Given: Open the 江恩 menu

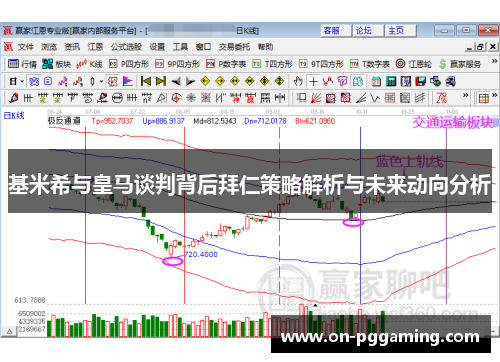Looking at the screenshot, I should [x=95, y=47].
